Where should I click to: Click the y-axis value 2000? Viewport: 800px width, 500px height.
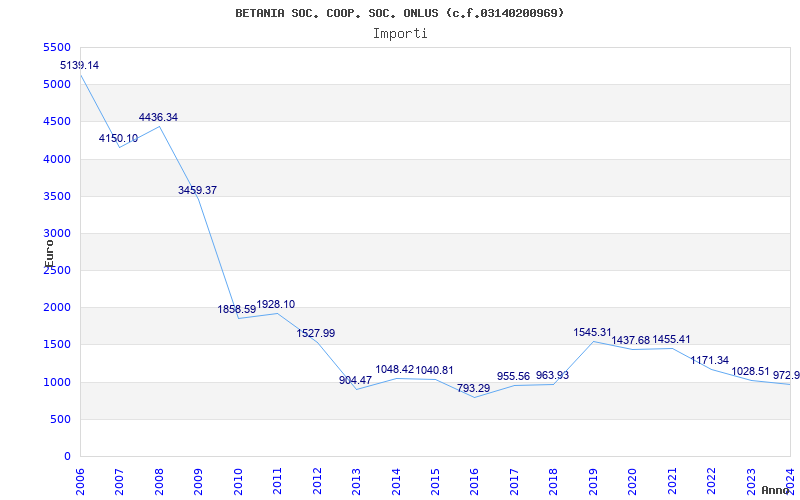[57, 308]
